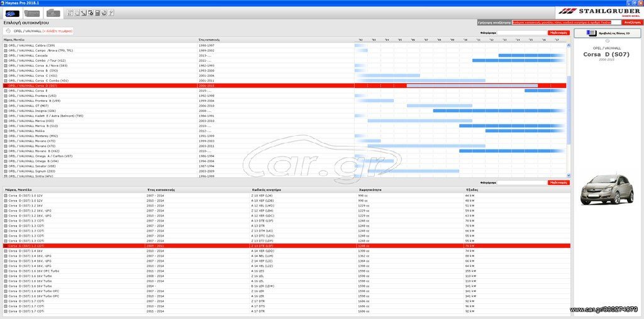Sort engines by Χωρητικότητα column header
Screen dimensions: 644x319
click(370, 190)
